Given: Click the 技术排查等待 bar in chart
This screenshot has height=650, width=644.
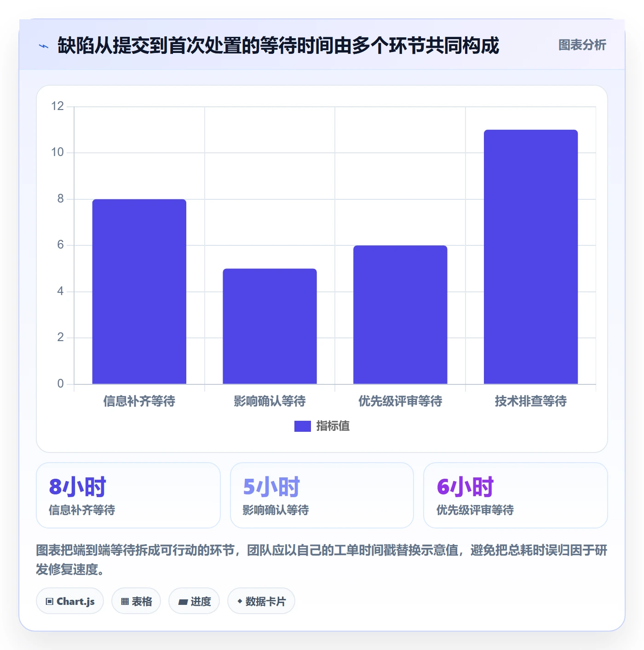Looking at the screenshot, I should click(x=531, y=257).
